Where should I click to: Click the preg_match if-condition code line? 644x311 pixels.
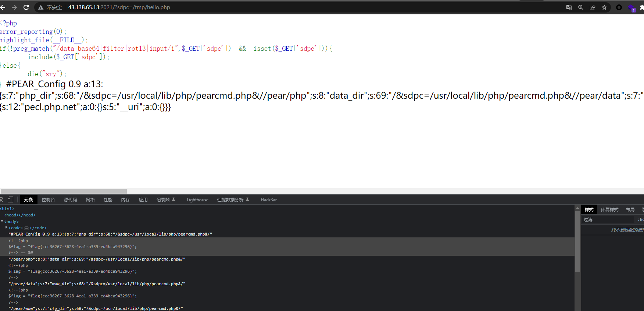pos(166,49)
